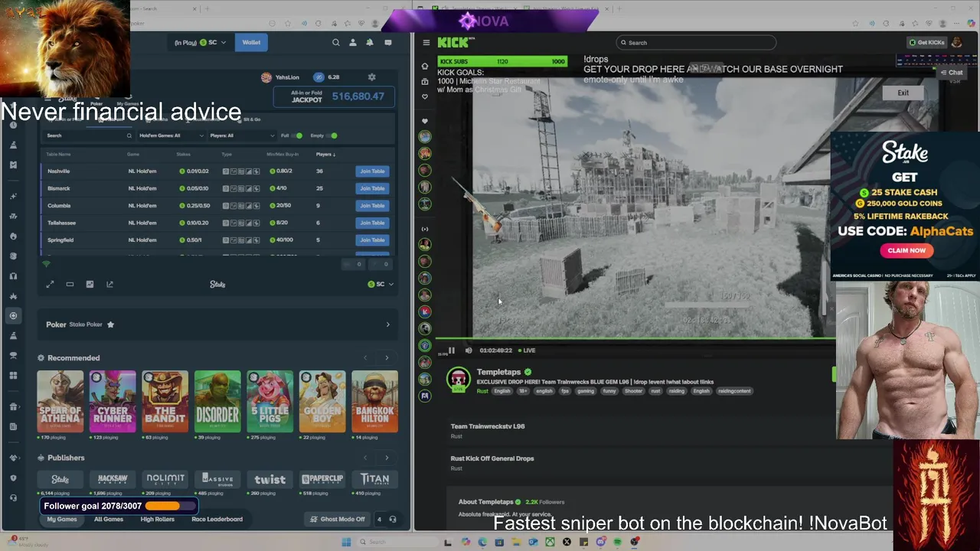Go to Kick home icon in sidebar
The height and width of the screenshot is (551, 980).
425,66
